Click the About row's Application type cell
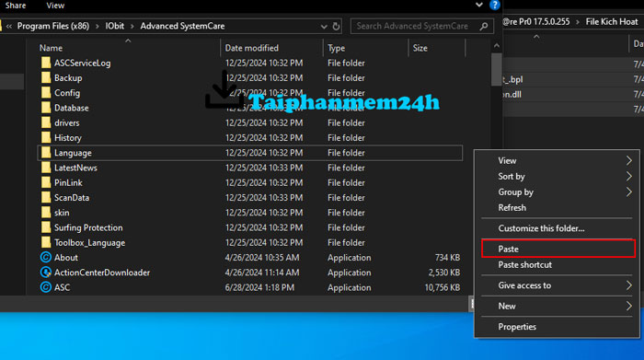644x360 pixels. 349,258
